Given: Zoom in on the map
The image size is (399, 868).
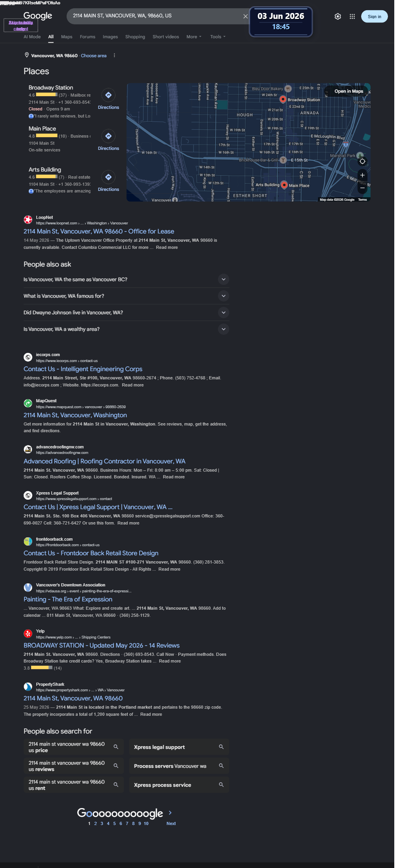Looking at the screenshot, I should [362, 175].
